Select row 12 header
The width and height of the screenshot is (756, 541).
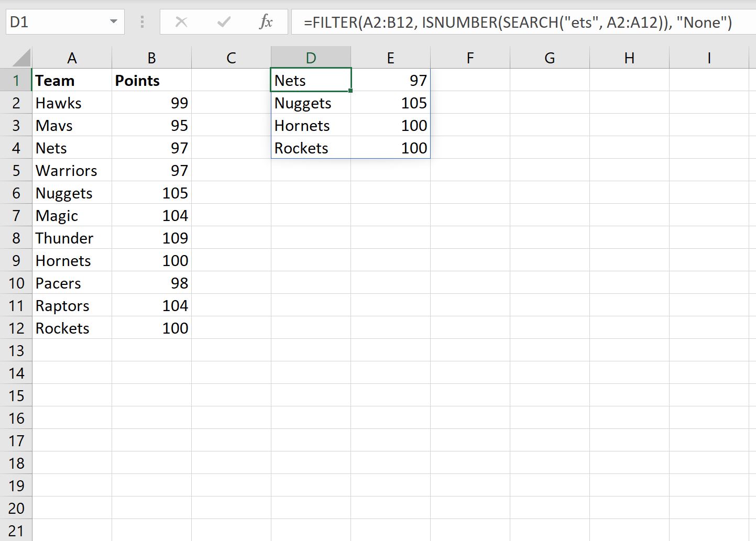coord(16,328)
